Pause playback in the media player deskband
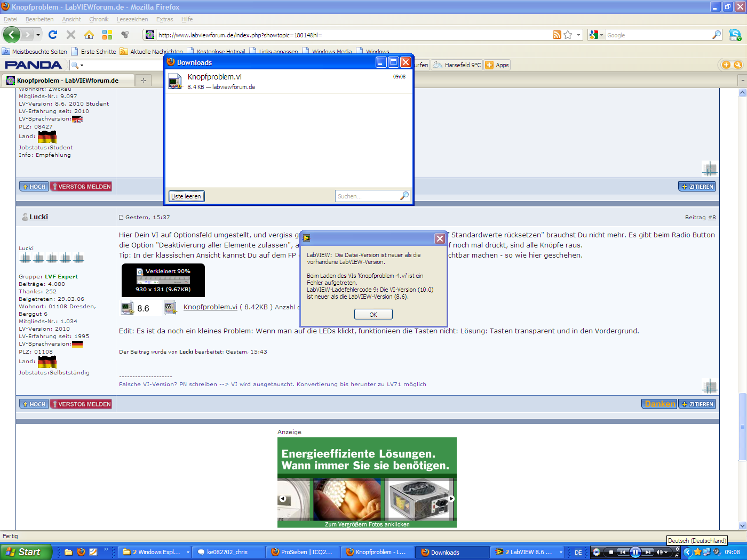 (x=635, y=552)
